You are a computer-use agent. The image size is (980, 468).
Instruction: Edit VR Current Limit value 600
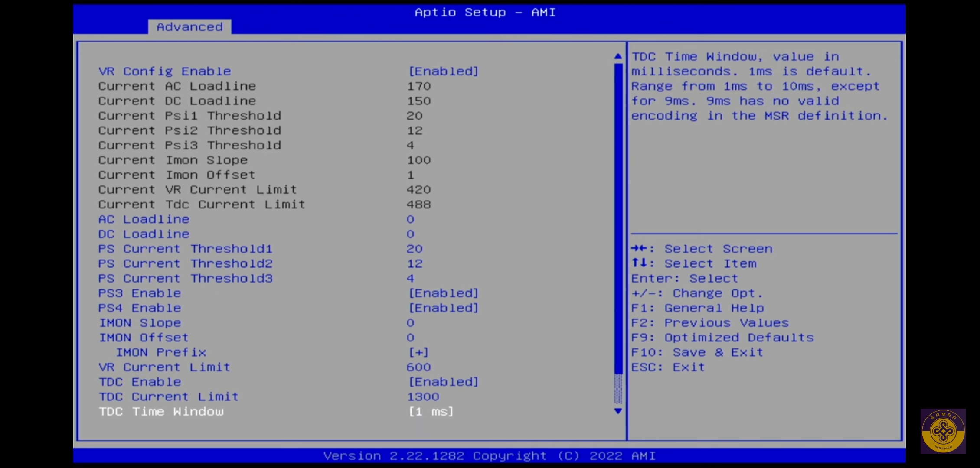(x=418, y=367)
